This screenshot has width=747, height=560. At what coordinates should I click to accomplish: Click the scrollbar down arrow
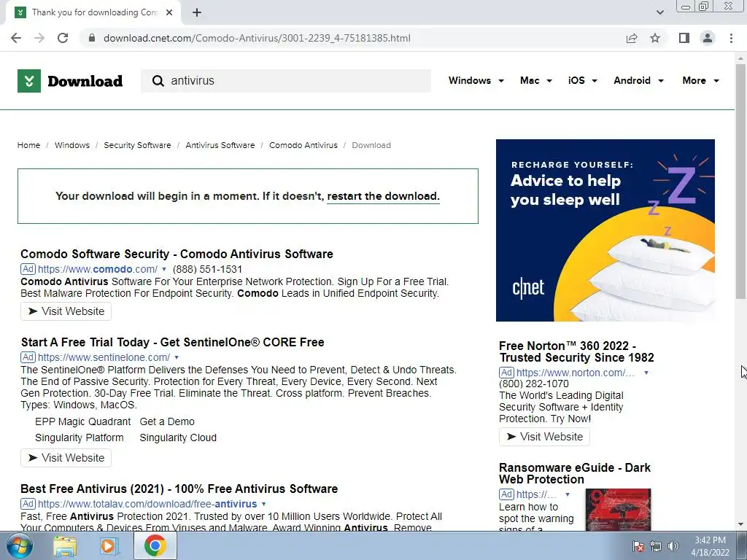tap(740, 524)
